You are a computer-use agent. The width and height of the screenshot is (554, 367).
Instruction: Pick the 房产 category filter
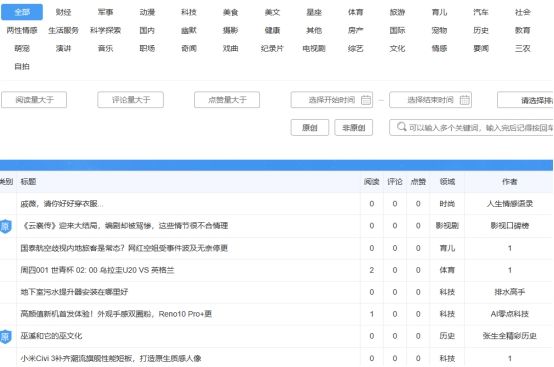pos(355,30)
